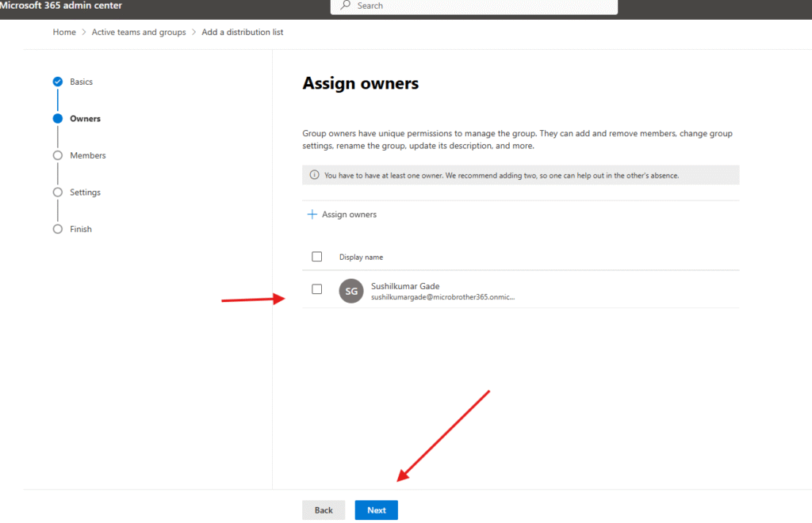Click the Display name column header
Image resolution: width=812 pixels, height=523 pixels.
362,257
